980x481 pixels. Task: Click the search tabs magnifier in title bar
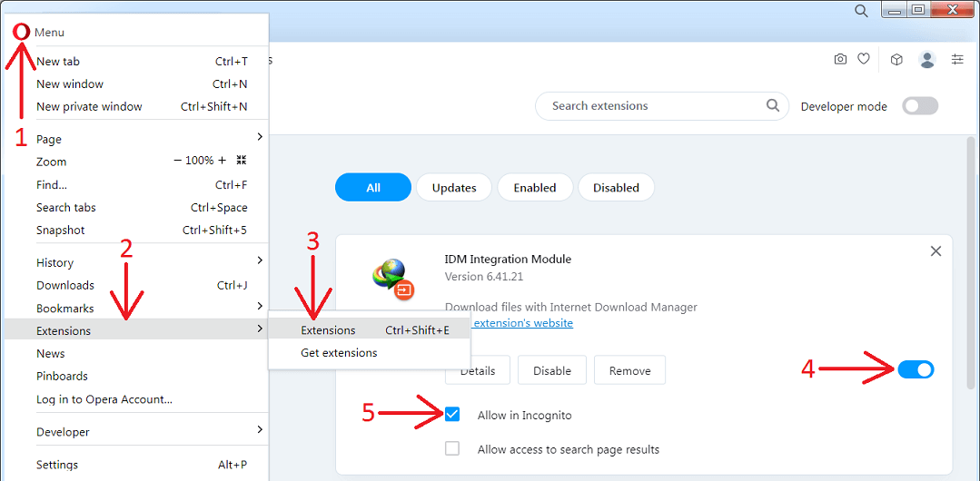[x=861, y=11]
